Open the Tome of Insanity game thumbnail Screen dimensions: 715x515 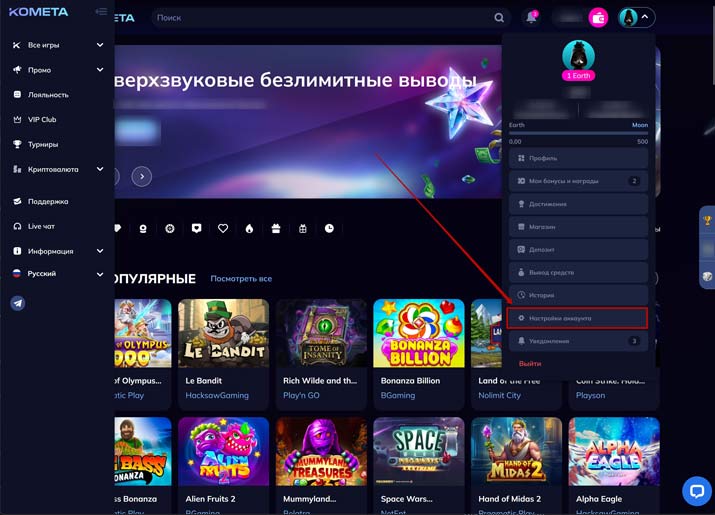tap(321, 333)
